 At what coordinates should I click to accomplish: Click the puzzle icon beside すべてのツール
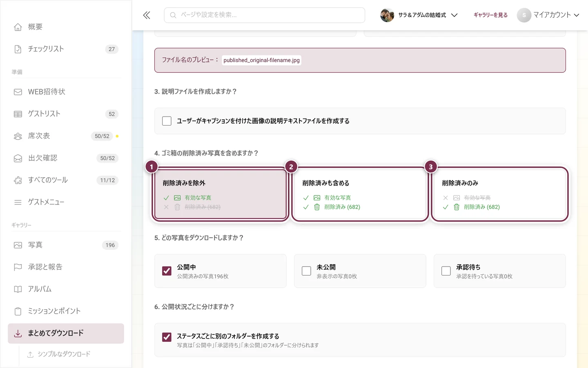coord(18,180)
